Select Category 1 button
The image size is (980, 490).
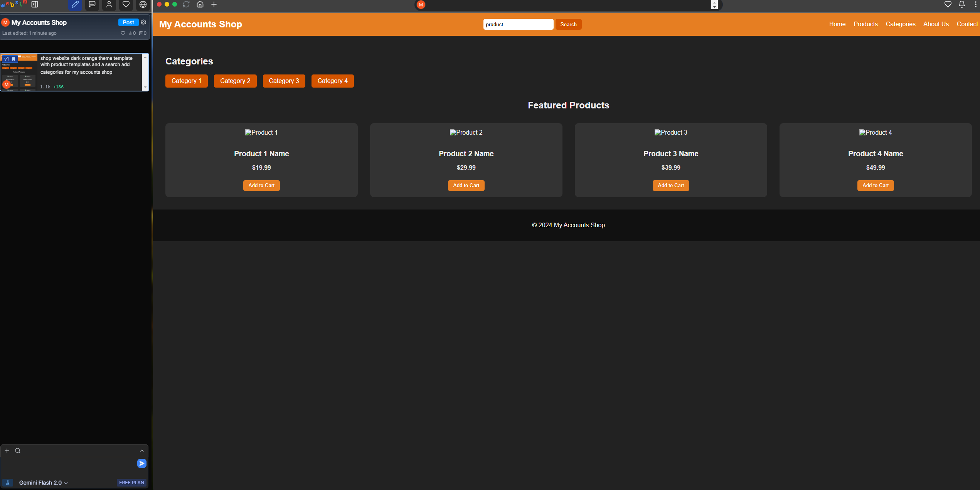click(x=187, y=81)
